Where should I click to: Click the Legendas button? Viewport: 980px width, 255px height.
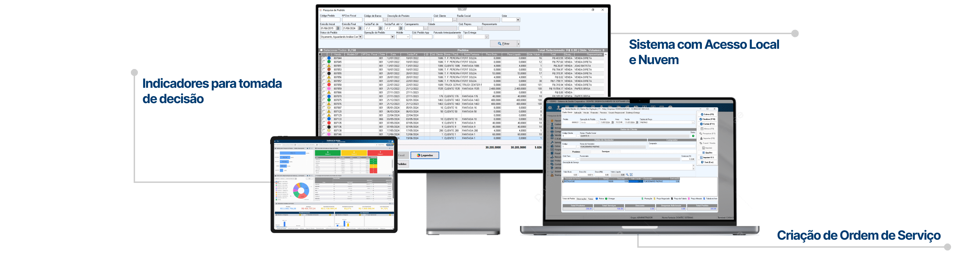pyautogui.click(x=425, y=155)
